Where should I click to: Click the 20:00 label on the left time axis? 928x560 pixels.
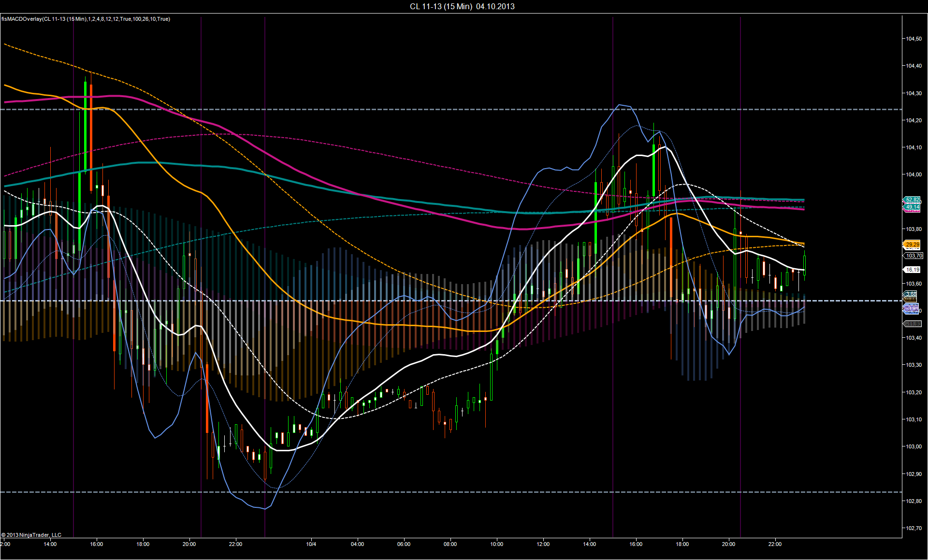[x=189, y=544]
